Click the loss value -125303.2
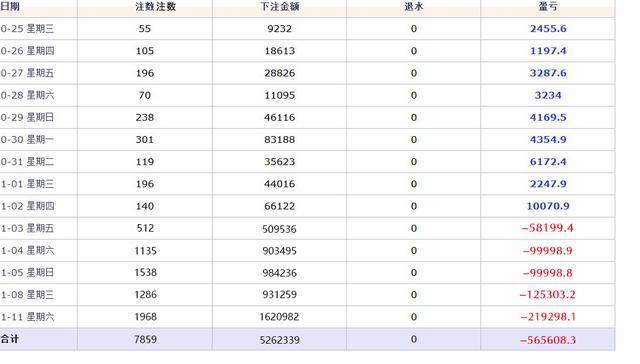 tap(548, 295)
